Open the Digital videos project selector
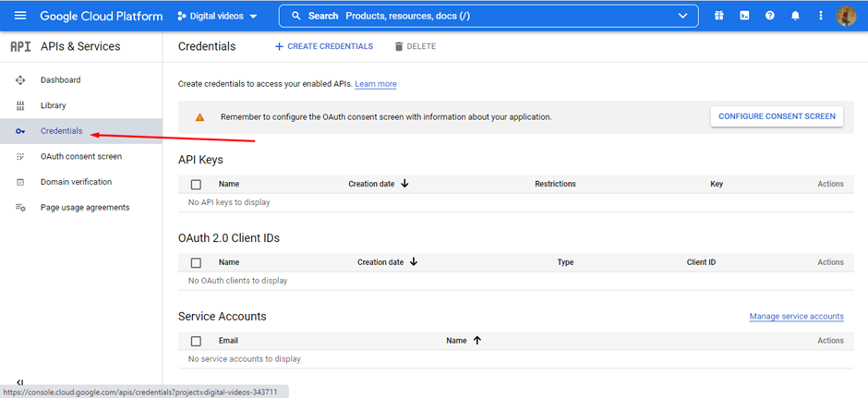Viewport: 868px width, 398px height. pyautogui.click(x=218, y=16)
